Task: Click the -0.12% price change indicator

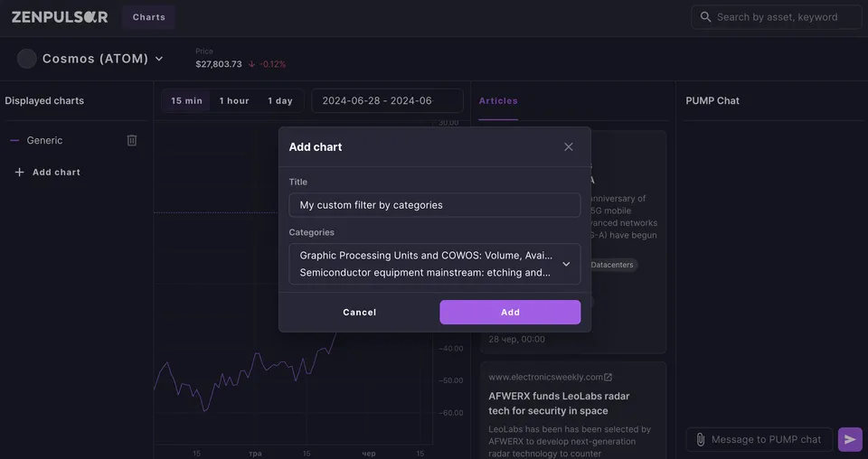Action: click(268, 64)
